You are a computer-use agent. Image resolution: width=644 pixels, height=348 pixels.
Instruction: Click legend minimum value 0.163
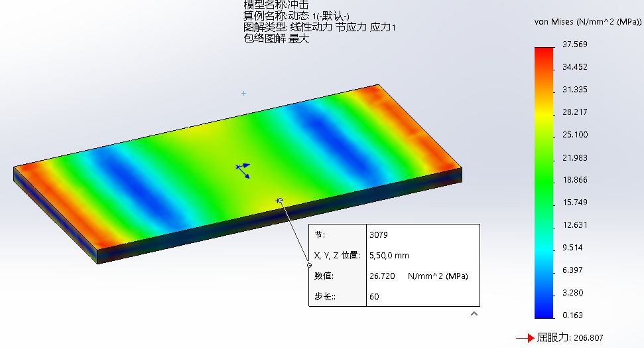(x=572, y=315)
